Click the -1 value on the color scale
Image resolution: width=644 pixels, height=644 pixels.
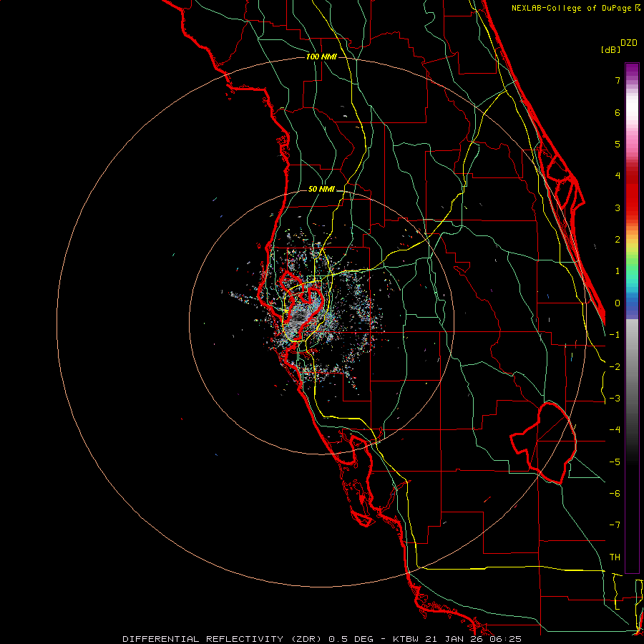click(x=615, y=335)
